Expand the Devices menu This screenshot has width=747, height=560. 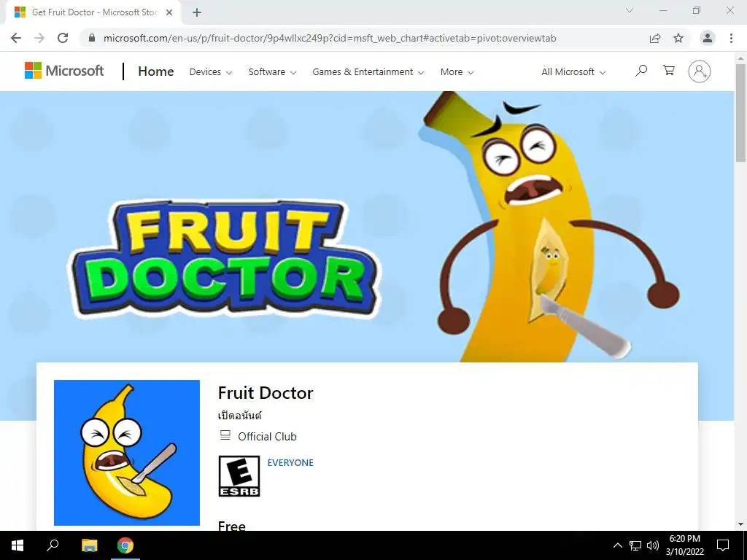point(211,72)
